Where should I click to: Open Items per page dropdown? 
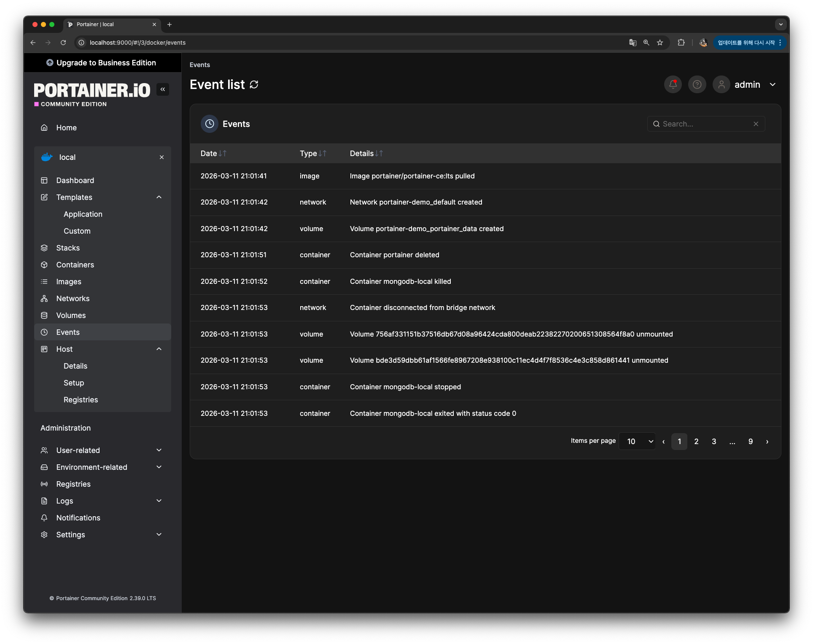(x=637, y=442)
